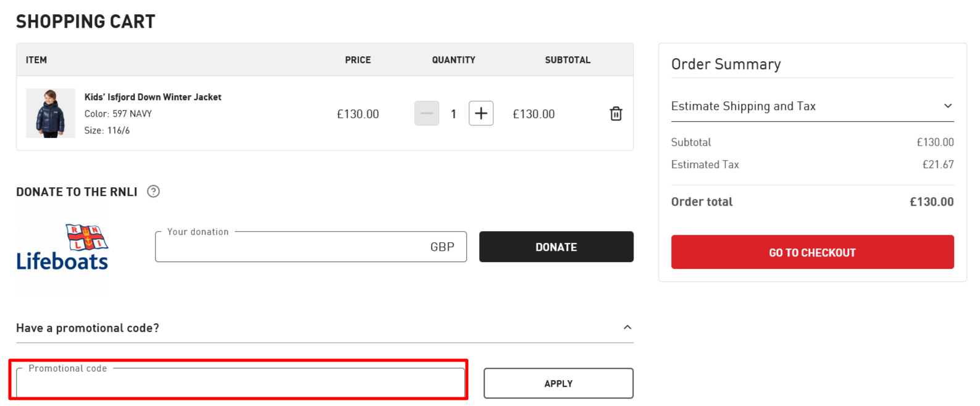Viewport: 980px width, 406px height.
Task: Open Kids' Isfjord Down Winter Jacket link
Action: [153, 97]
